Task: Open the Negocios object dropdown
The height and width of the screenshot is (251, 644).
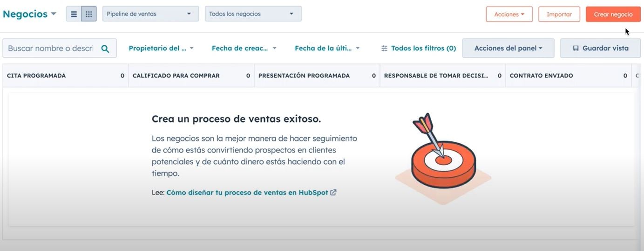Action: coord(29,14)
